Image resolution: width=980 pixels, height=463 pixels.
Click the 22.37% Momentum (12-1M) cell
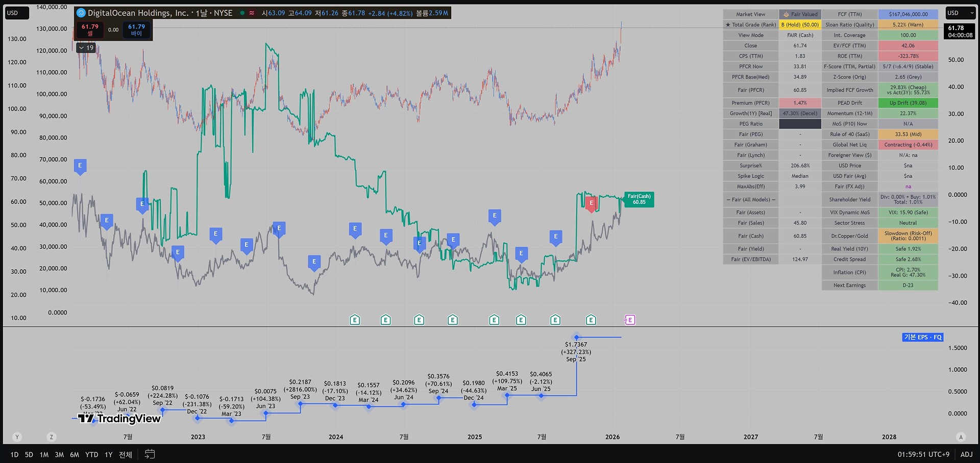click(908, 113)
